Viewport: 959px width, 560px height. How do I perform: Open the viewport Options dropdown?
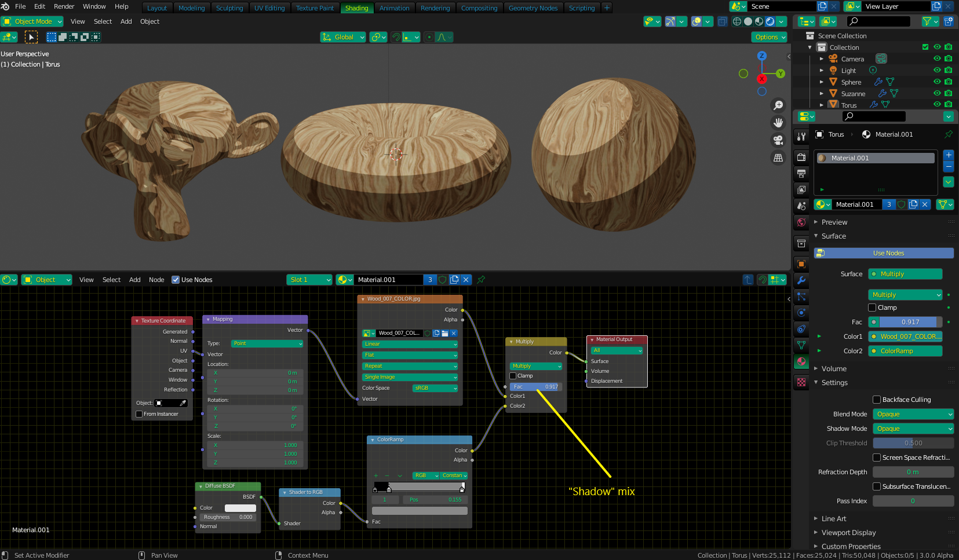pyautogui.click(x=770, y=37)
